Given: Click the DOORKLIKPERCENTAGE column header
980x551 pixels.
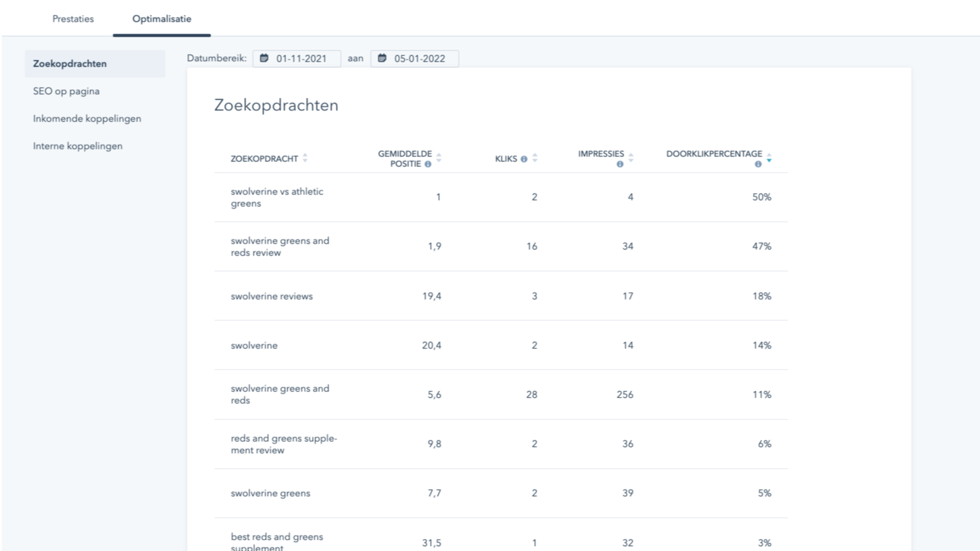Looking at the screenshot, I should (x=714, y=154).
